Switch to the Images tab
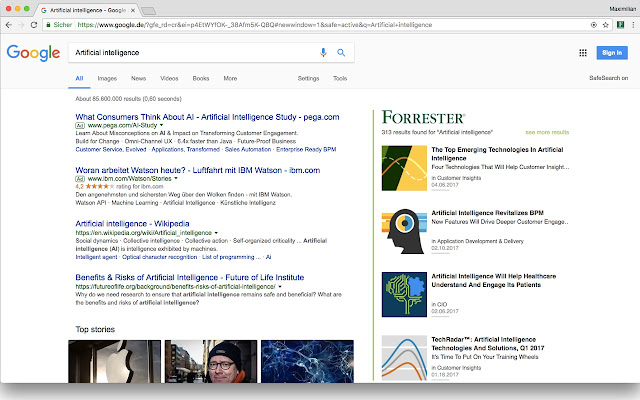The image size is (640, 400). pos(107,78)
